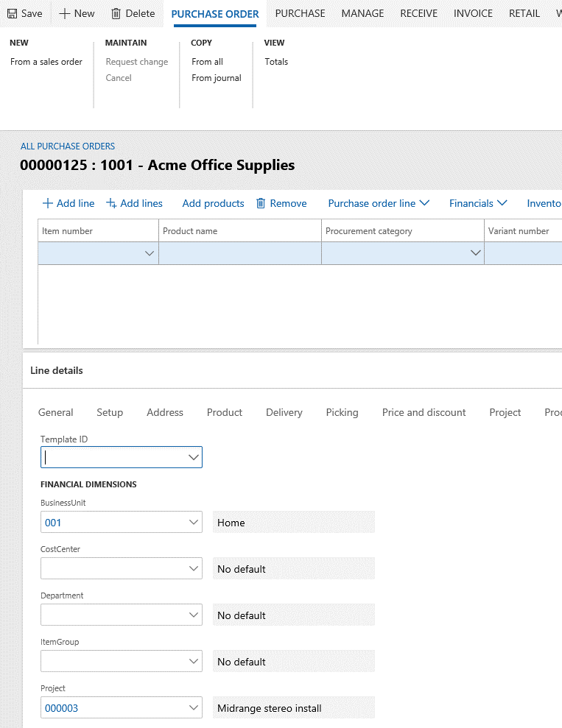Copy From all

pos(207,62)
